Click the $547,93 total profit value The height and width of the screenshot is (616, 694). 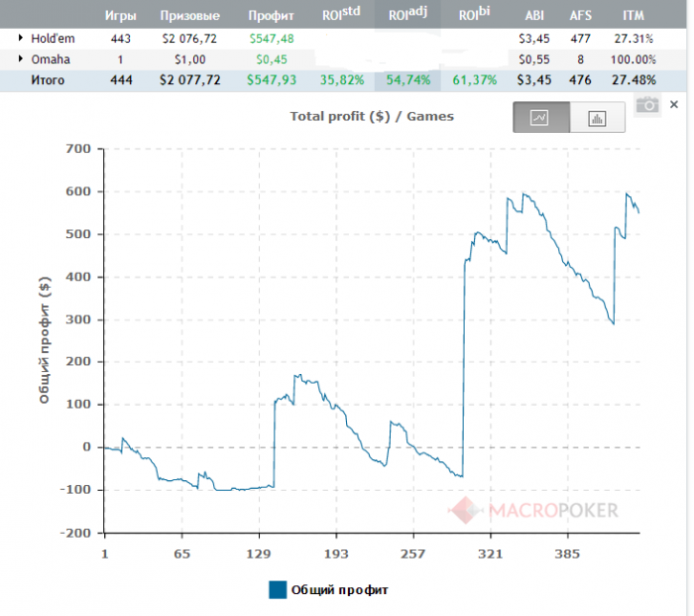(x=272, y=80)
